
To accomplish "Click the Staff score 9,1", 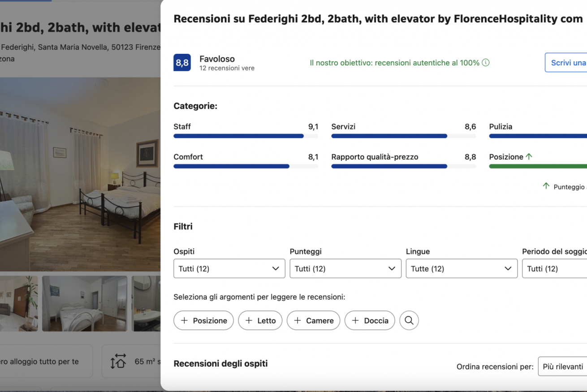I will (x=313, y=127).
